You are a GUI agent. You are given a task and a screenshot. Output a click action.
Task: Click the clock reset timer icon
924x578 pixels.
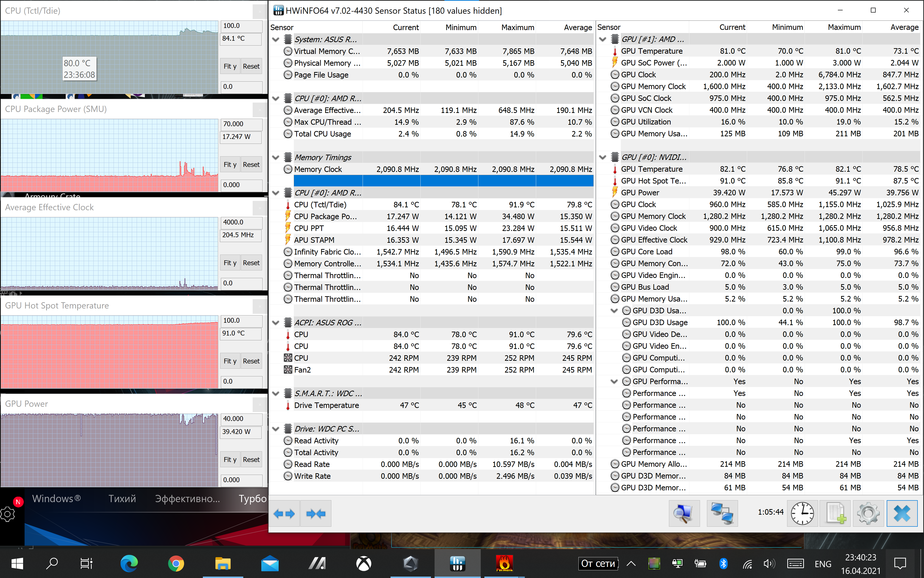coord(802,513)
